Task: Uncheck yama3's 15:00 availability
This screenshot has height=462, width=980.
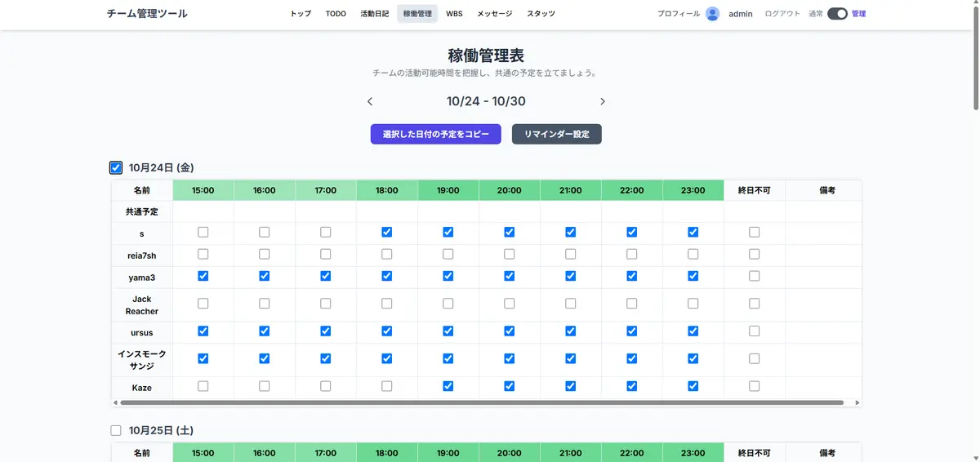Action: tap(203, 276)
